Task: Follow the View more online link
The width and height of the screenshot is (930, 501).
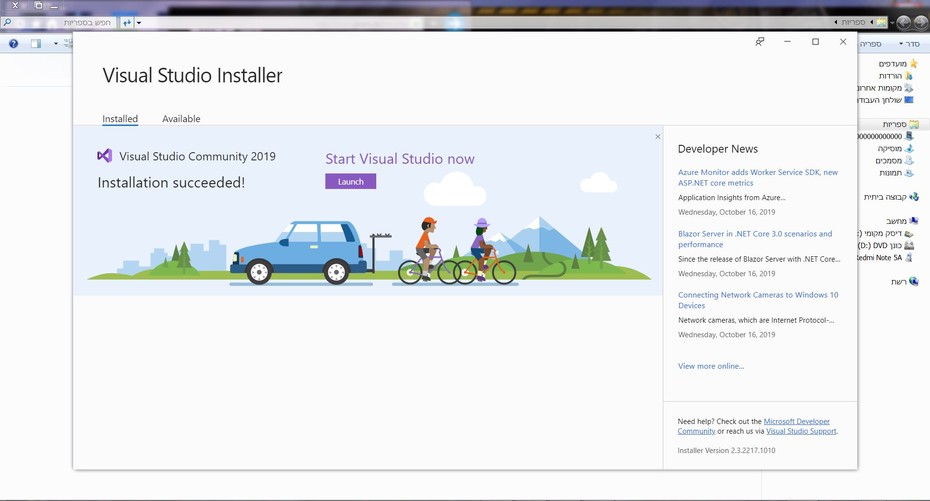Action: pyautogui.click(x=711, y=366)
